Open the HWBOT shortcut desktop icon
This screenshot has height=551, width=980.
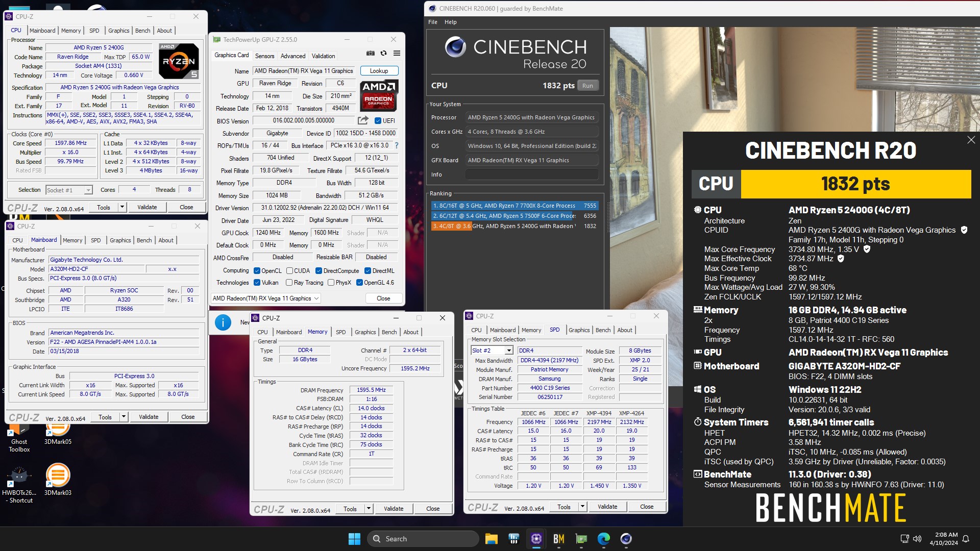click(x=19, y=484)
